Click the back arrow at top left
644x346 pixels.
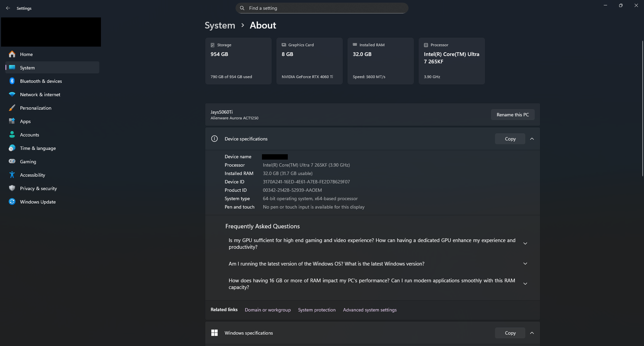(8, 8)
